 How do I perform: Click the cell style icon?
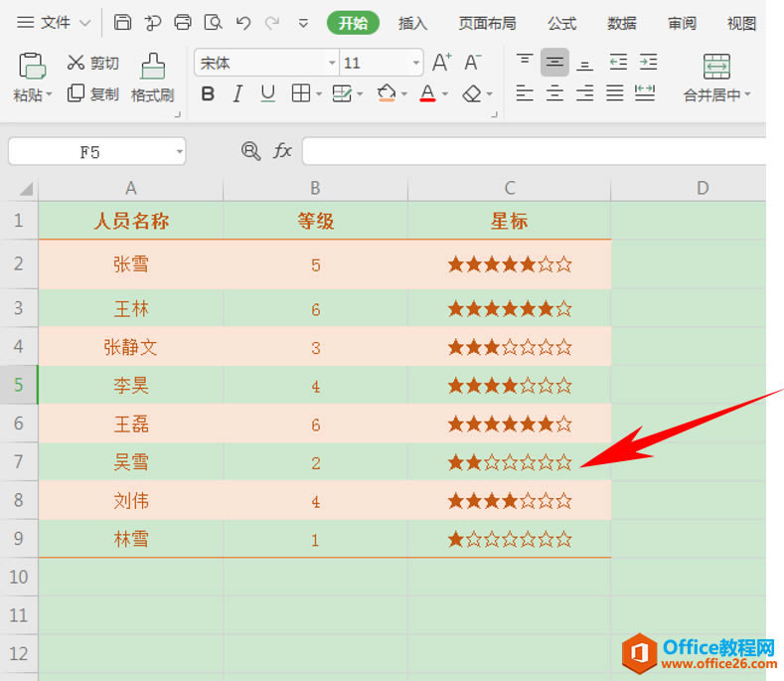[x=342, y=93]
